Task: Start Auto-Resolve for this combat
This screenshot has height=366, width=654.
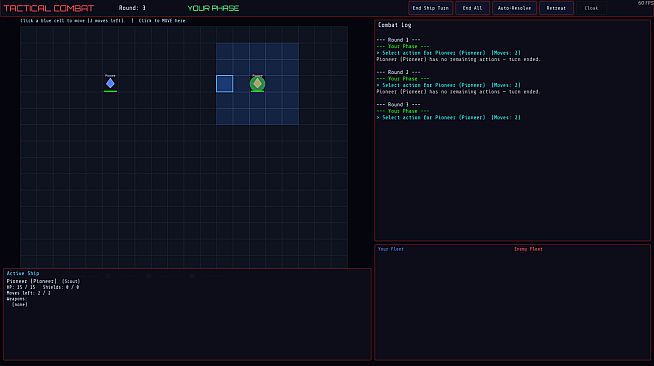Action: click(x=514, y=8)
